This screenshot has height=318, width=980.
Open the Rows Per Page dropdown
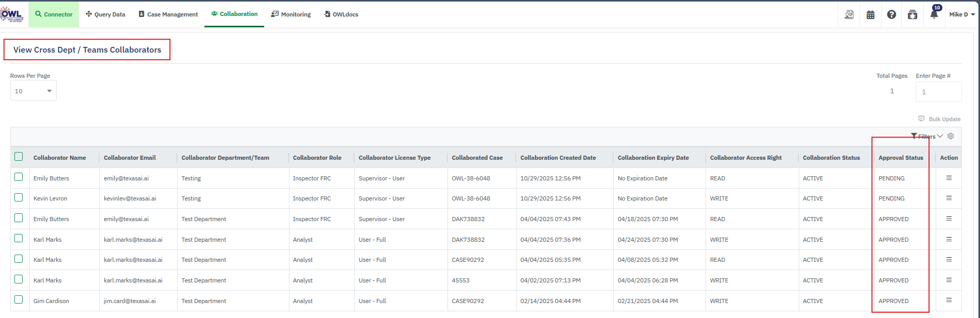click(33, 91)
